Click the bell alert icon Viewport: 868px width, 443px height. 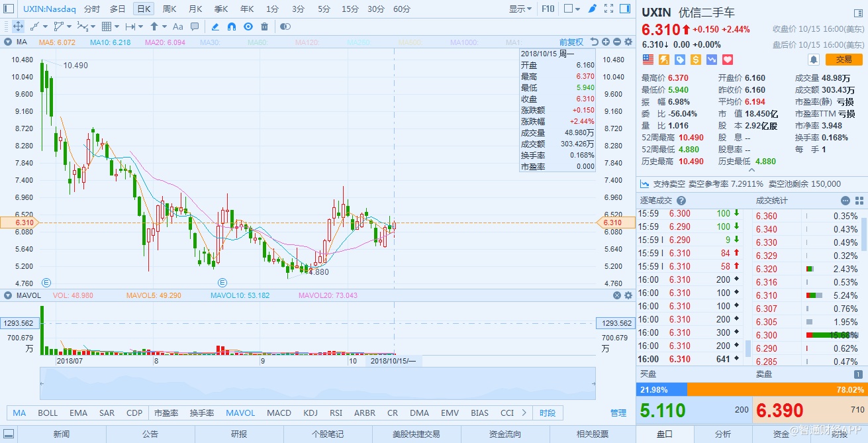click(814, 59)
